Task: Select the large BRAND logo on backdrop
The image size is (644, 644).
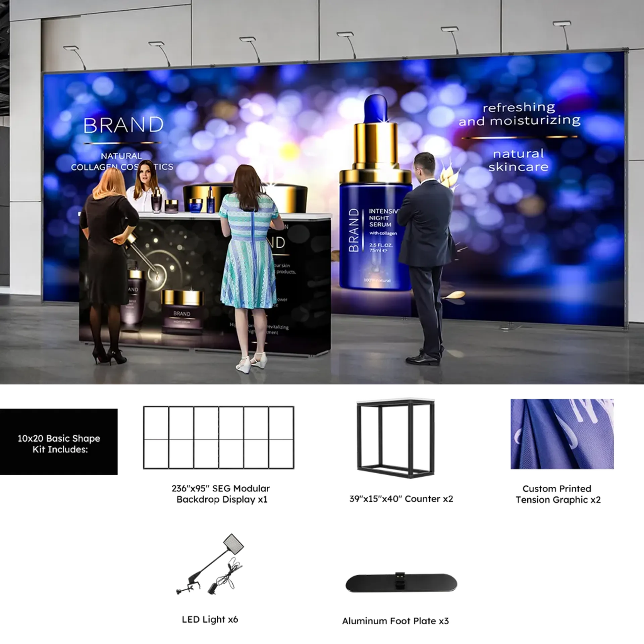Action: coord(123,125)
